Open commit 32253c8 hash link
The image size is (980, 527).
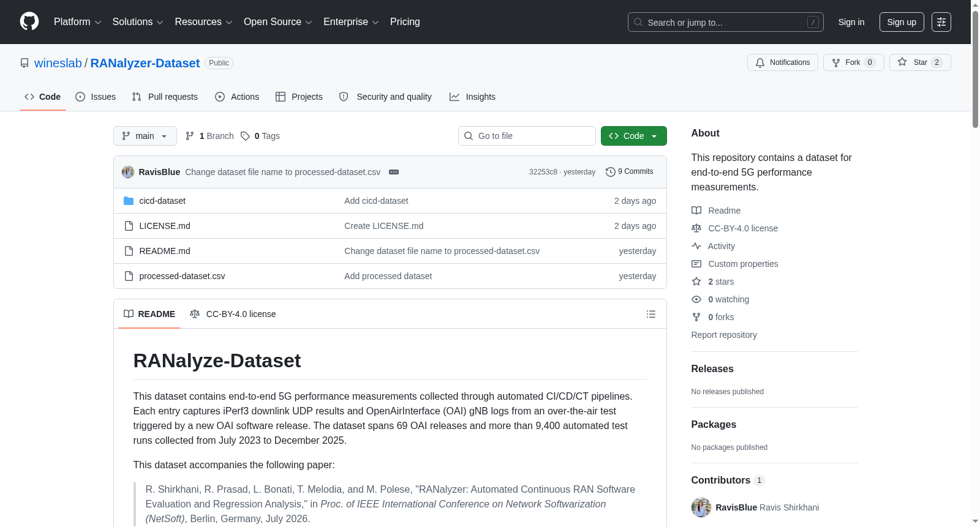click(x=543, y=172)
